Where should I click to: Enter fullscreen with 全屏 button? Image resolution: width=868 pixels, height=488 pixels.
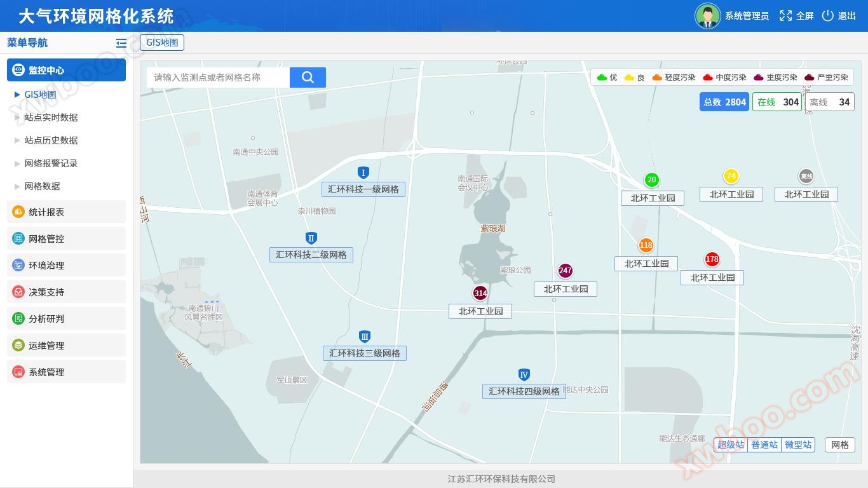tap(797, 16)
